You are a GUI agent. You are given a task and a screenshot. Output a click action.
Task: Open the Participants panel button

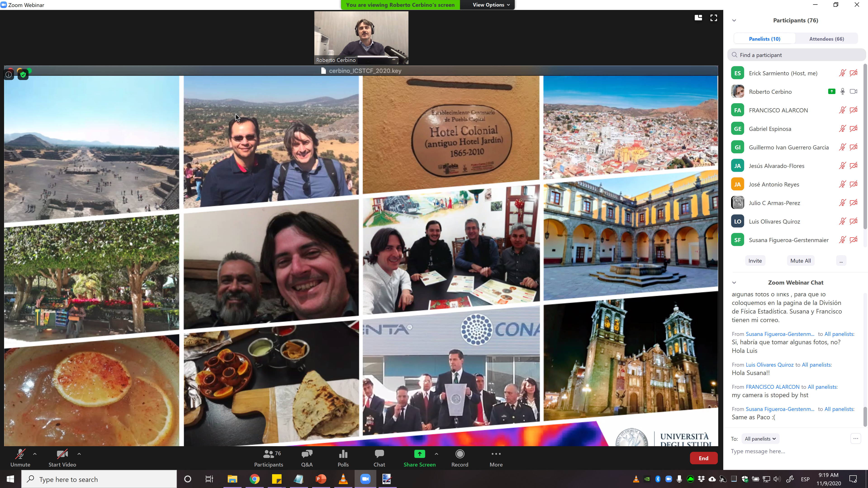268,458
